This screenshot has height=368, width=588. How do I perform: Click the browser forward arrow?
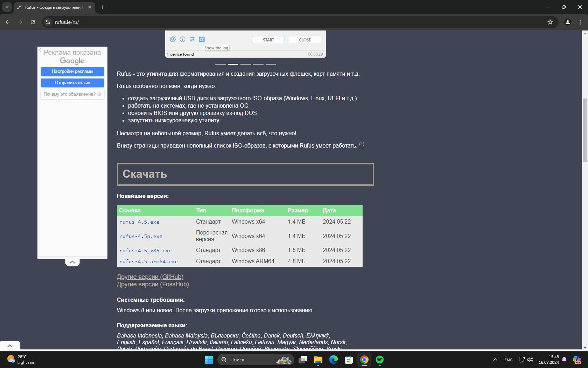[20, 22]
